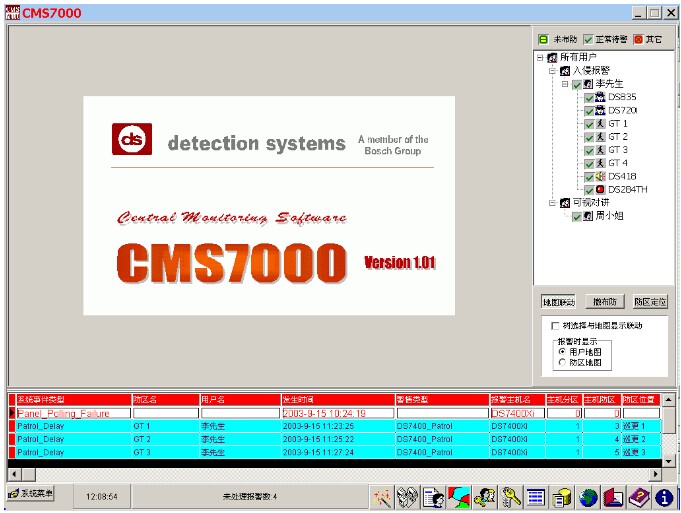Toggle the 李先生 user checkbox
681x513 pixels.
577,84
